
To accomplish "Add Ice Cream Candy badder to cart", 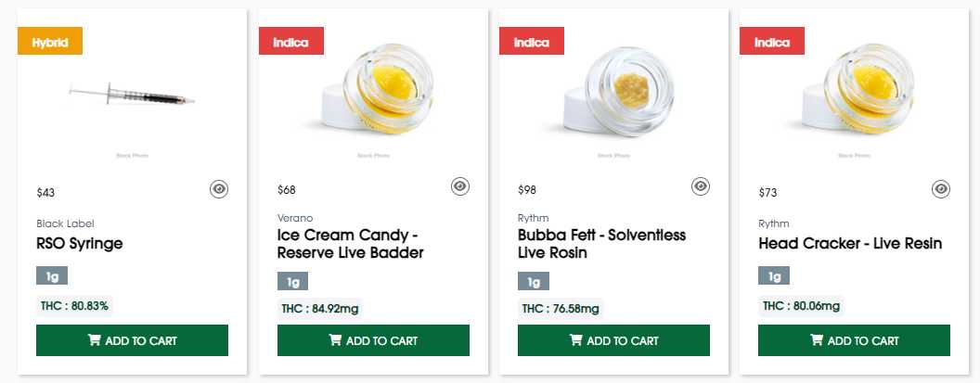I will pos(373,340).
